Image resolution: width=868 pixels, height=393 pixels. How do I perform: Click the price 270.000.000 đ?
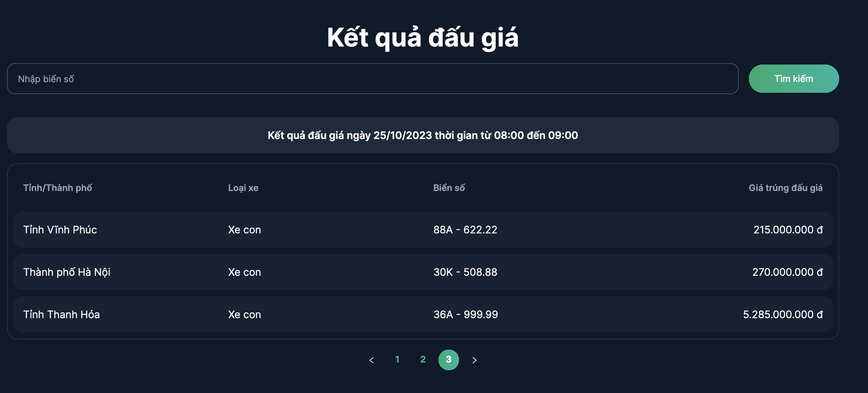click(787, 272)
